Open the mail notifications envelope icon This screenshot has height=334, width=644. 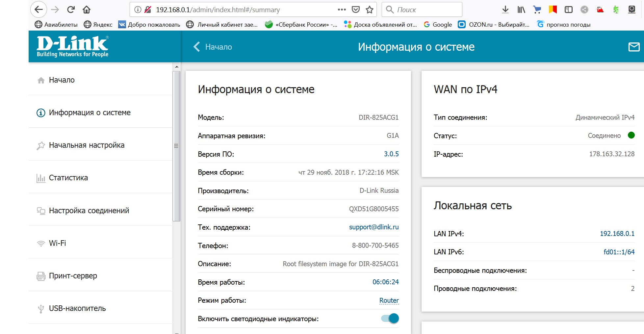pos(633,47)
